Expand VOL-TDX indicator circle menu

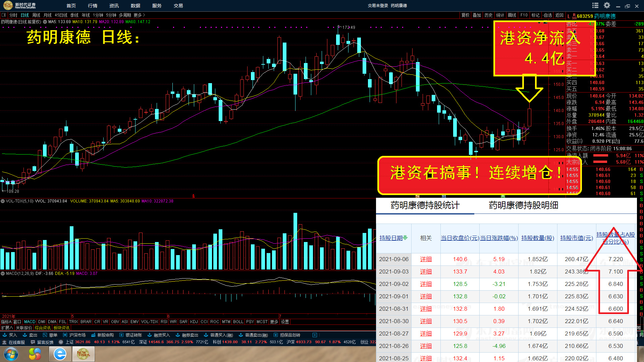[x=3, y=201]
